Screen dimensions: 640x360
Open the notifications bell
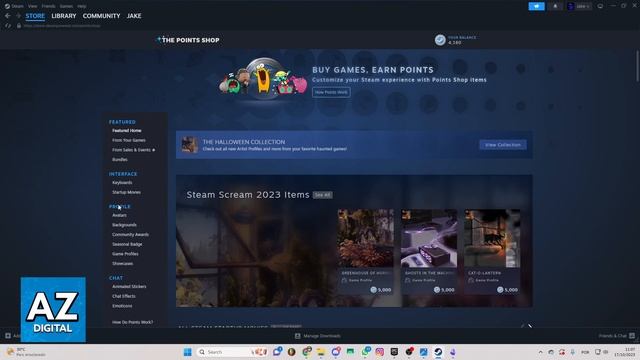pyautogui.click(x=555, y=6)
